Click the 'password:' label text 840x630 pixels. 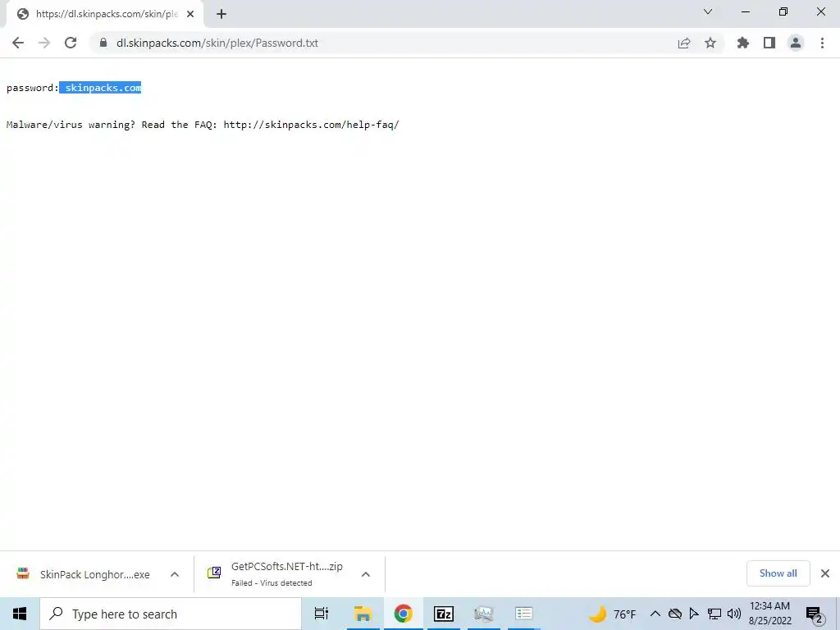[32, 88]
